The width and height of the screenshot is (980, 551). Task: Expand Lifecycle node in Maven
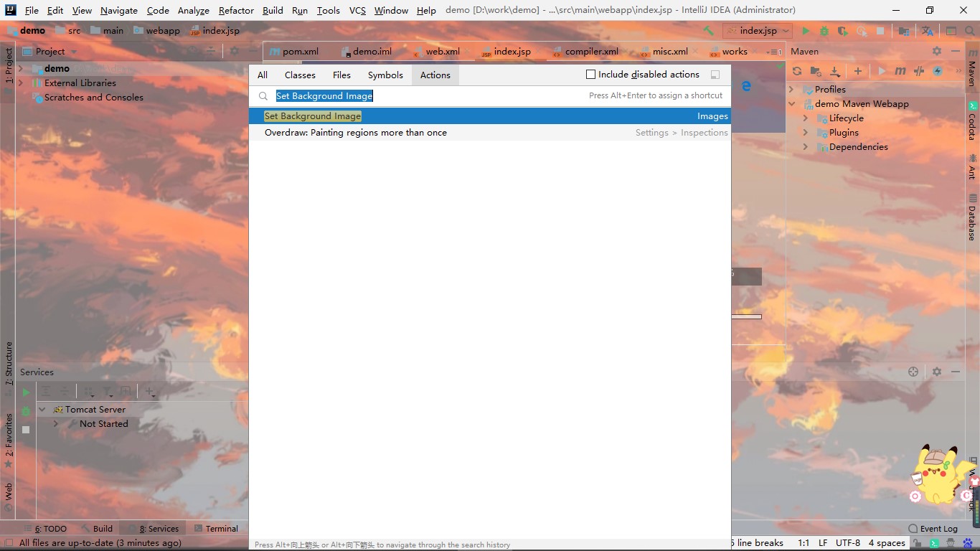coord(806,118)
